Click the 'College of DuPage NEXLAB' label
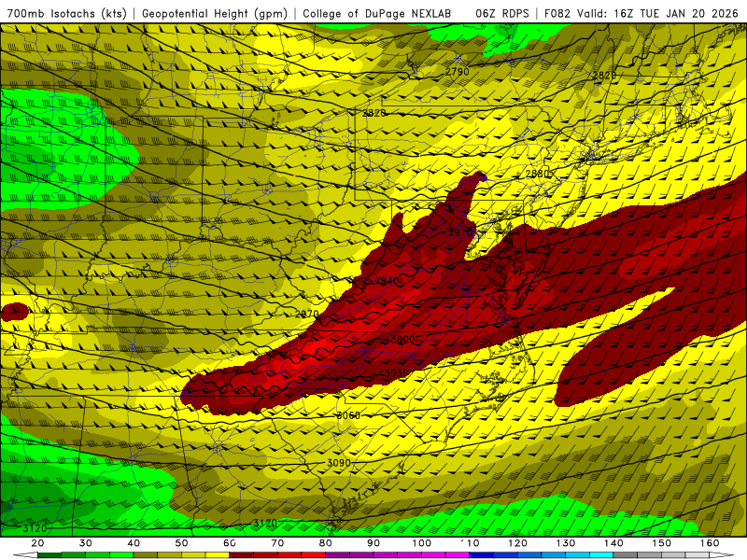The image size is (747, 560). click(376, 14)
